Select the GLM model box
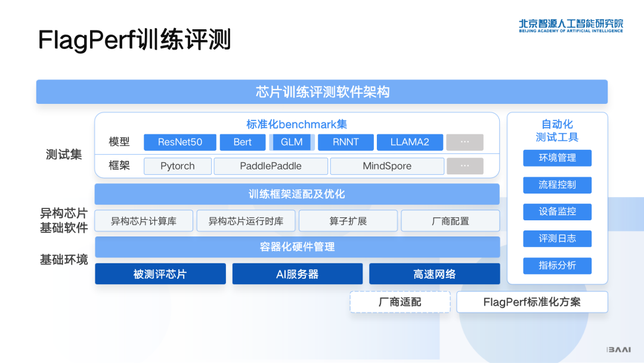The image size is (644, 363). 292,142
